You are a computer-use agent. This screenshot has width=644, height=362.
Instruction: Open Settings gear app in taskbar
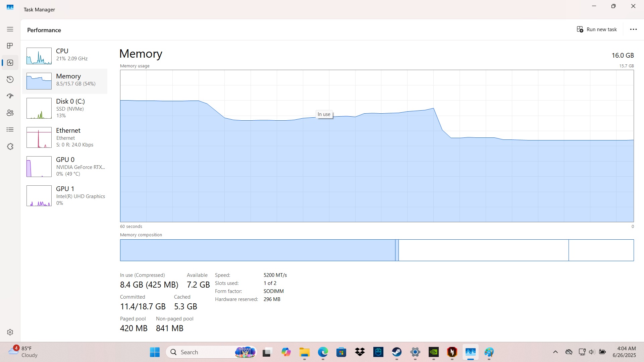click(415, 352)
